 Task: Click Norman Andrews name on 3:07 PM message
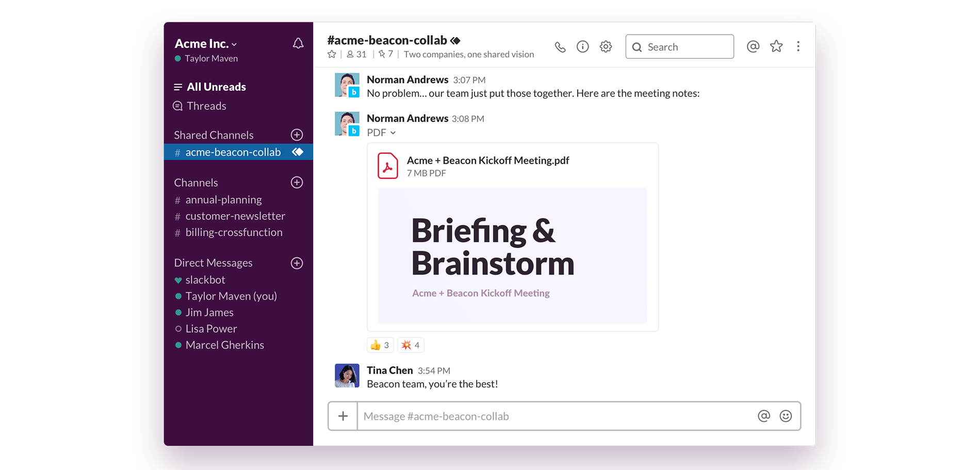coord(407,79)
